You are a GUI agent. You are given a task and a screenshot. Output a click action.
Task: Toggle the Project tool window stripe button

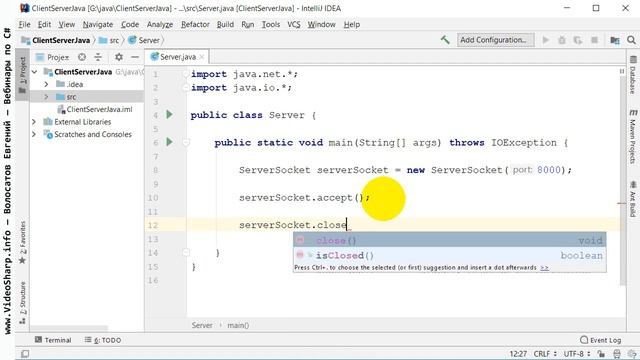pyautogui.click(x=22, y=75)
